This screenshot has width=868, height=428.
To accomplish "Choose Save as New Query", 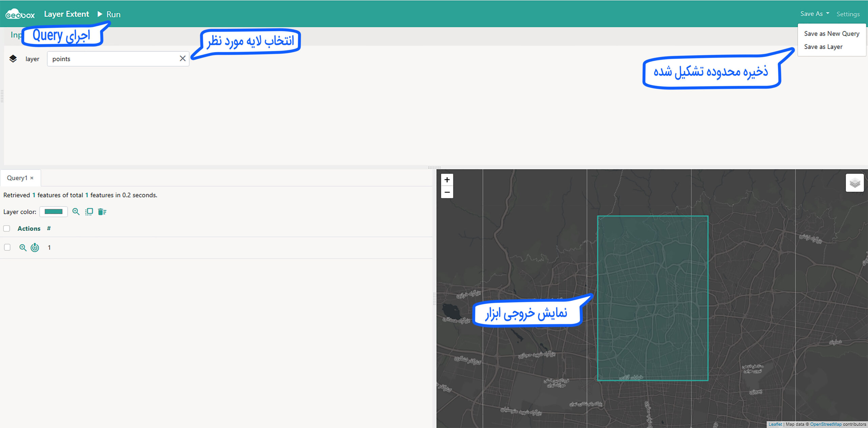I will pyautogui.click(x=831, y=34).
